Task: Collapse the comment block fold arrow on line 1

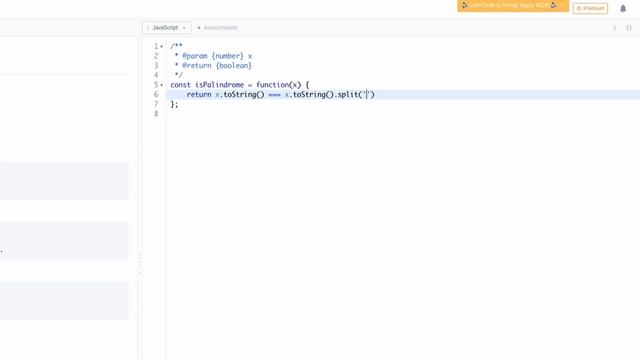Action: pos(162,47)
